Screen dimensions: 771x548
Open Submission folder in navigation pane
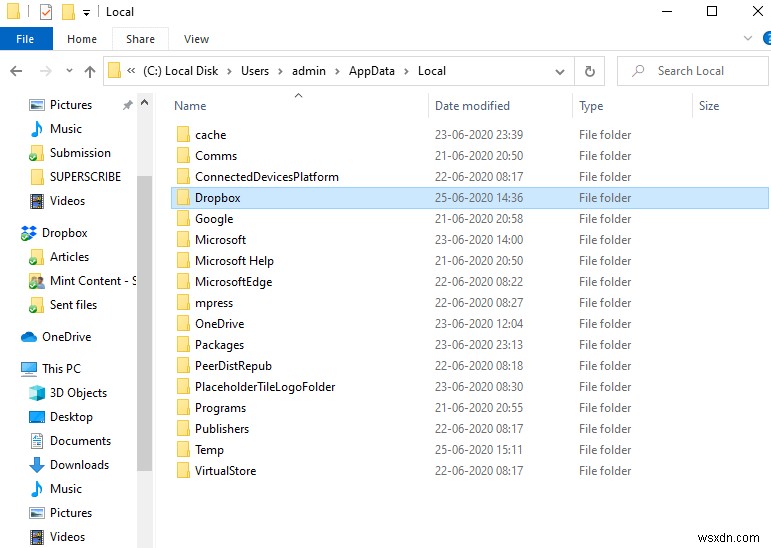[80, 153]
